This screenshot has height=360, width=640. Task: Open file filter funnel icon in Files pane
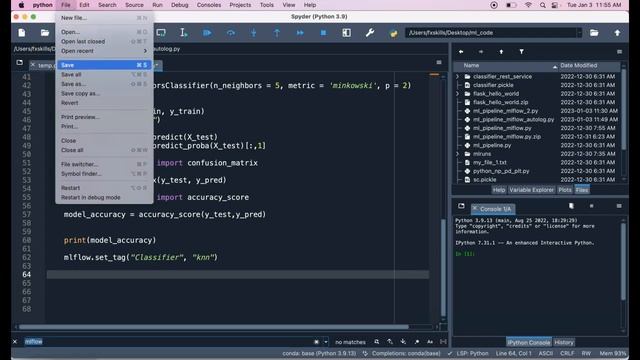coord(521,52)
